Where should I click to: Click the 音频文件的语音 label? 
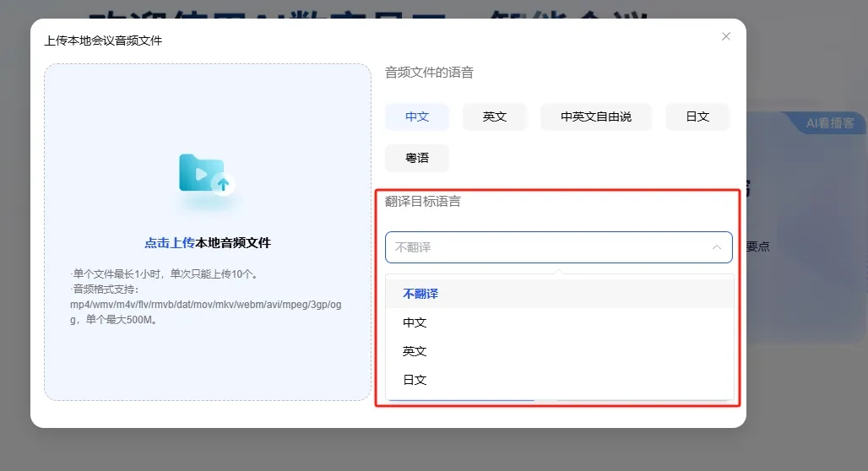point(429,73)
